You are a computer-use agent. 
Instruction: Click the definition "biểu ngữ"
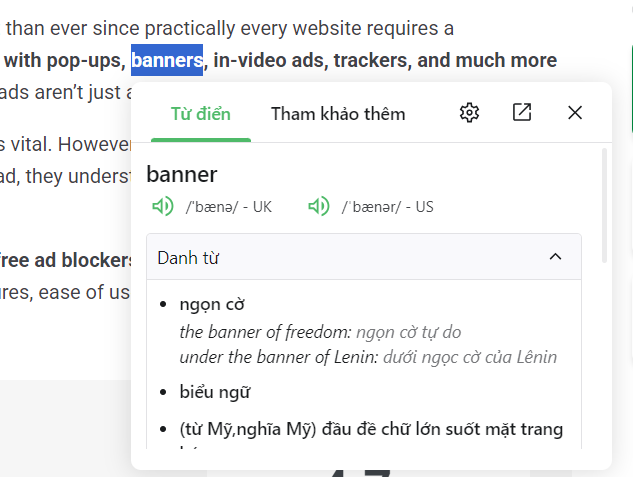pyautogui.click(x=215, y=392)
